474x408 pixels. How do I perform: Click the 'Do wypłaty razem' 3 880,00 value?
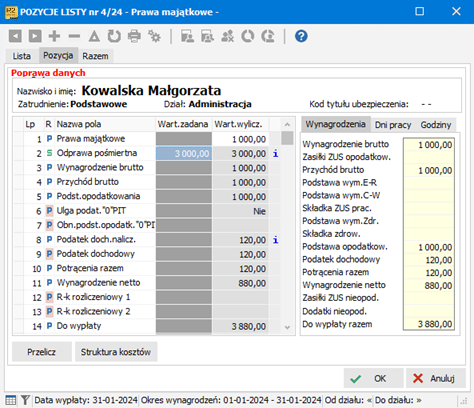[x=435, y=324]
